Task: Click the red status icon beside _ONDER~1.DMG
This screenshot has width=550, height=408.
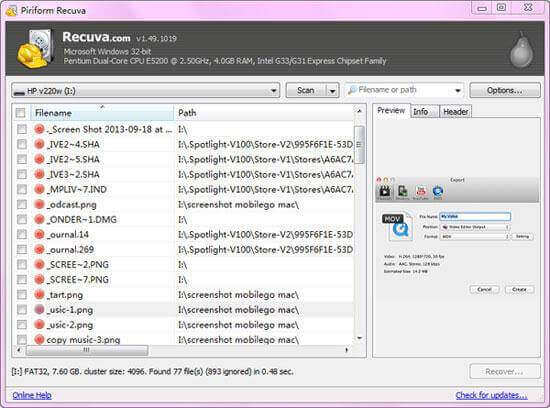Action: pyautogui.click(x=39, y=219)
